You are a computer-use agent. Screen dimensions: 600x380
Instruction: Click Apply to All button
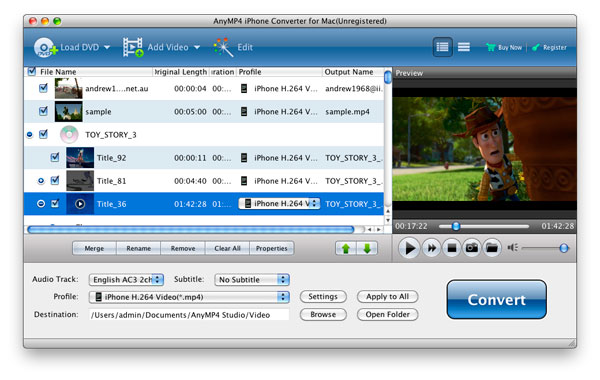(x=387, y=297)
